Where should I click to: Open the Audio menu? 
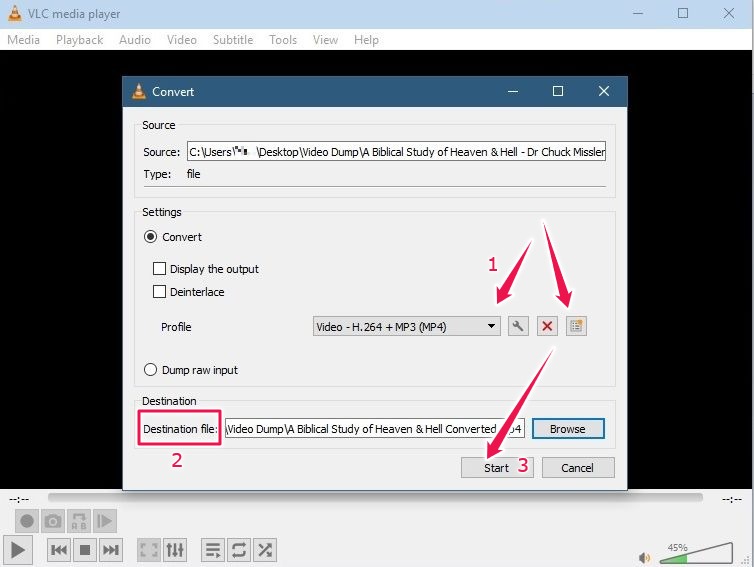pos(135,40)
